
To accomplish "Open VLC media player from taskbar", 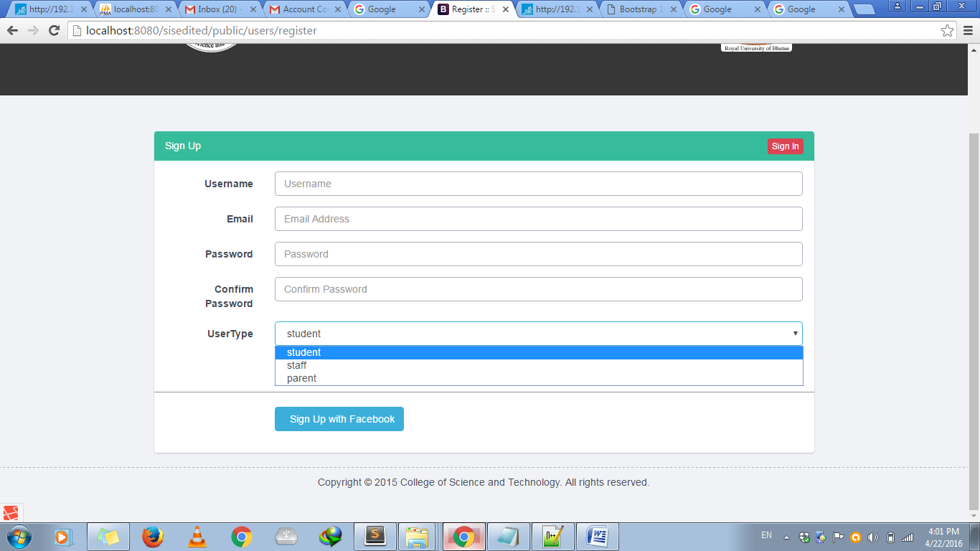I will (x=197, y=537).
